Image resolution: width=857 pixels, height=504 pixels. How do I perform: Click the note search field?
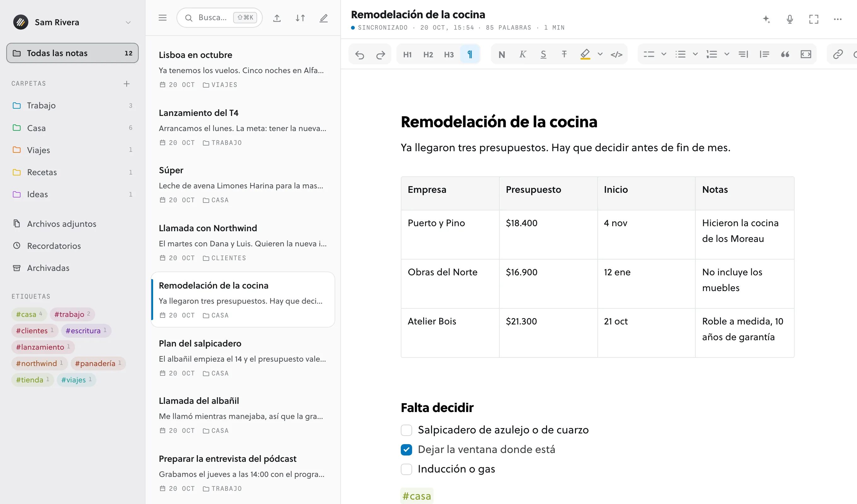(x=219, y=18)
